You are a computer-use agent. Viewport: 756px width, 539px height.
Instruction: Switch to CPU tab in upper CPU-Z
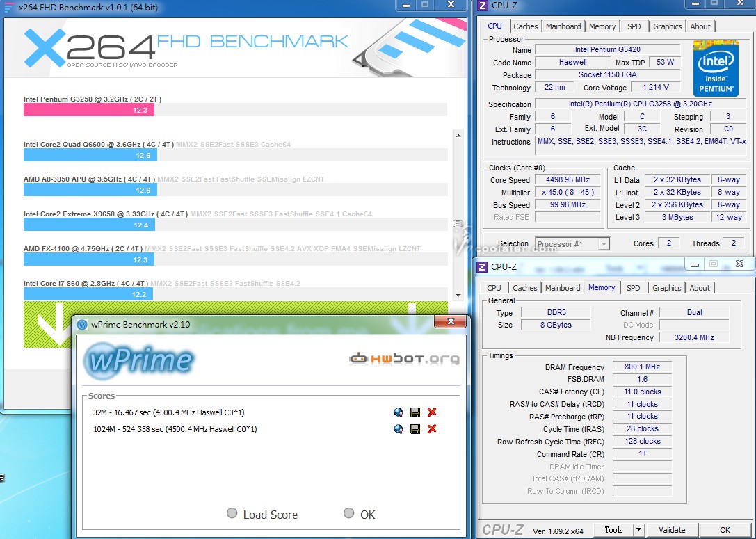(x=494, y=26)
